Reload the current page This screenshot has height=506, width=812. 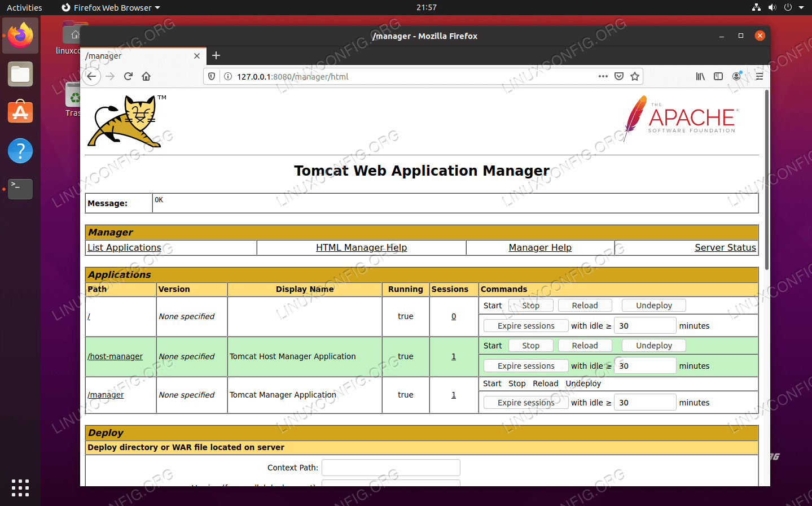(x=128, y=76)
